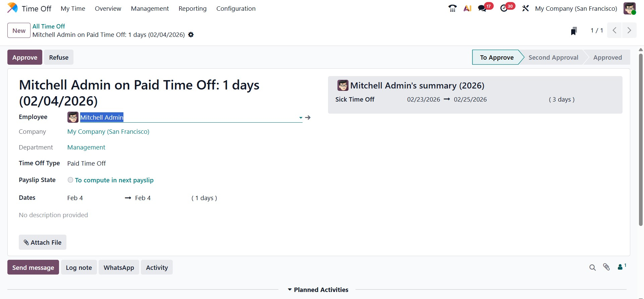The height and width of the screenshot is (299, 644).
Task: Open the VoIP phone icon
Action: 452,8
